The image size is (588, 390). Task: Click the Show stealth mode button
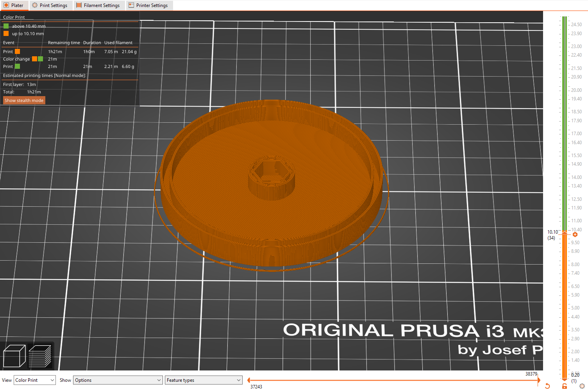point(24,100)
